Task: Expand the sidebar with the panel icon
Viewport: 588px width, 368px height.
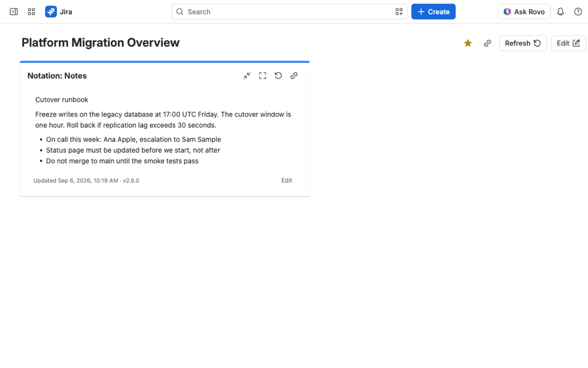Action: (x=14, y=12)
